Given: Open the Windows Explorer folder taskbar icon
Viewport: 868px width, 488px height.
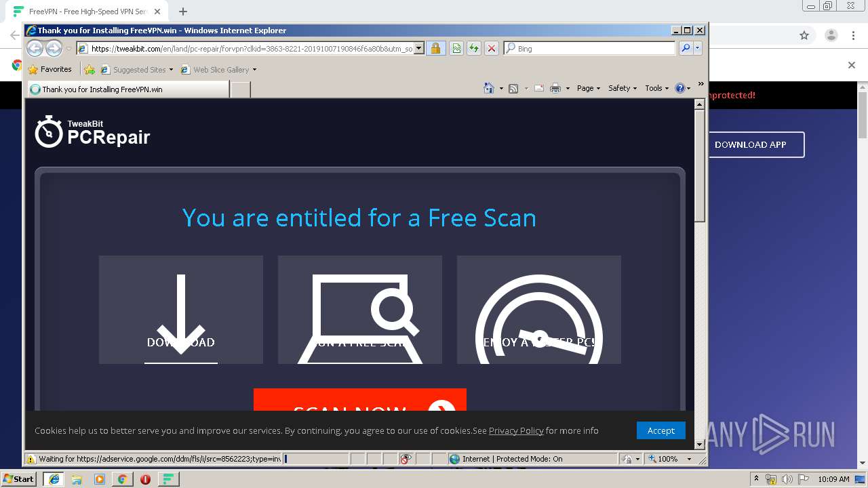Looking at the screenshot, I should pos(77,479).
